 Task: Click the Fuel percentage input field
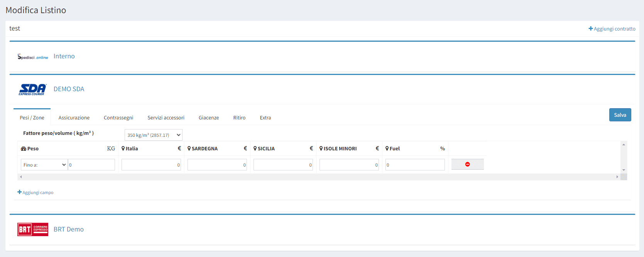[415, 165]
